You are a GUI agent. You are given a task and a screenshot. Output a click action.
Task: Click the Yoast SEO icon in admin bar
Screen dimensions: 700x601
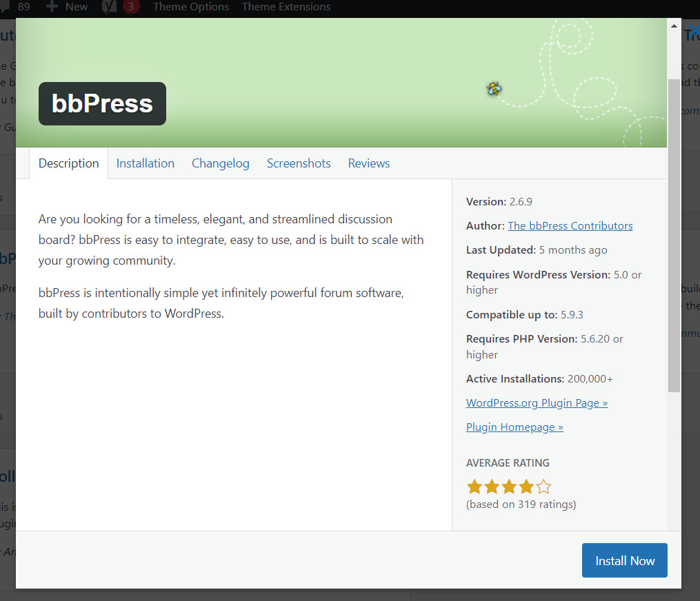[109, 7]
